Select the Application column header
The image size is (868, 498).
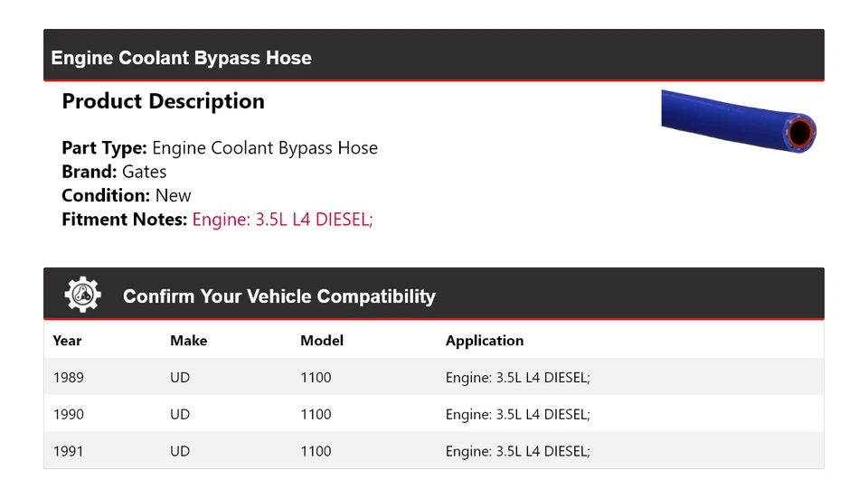(x=485, y=341)
